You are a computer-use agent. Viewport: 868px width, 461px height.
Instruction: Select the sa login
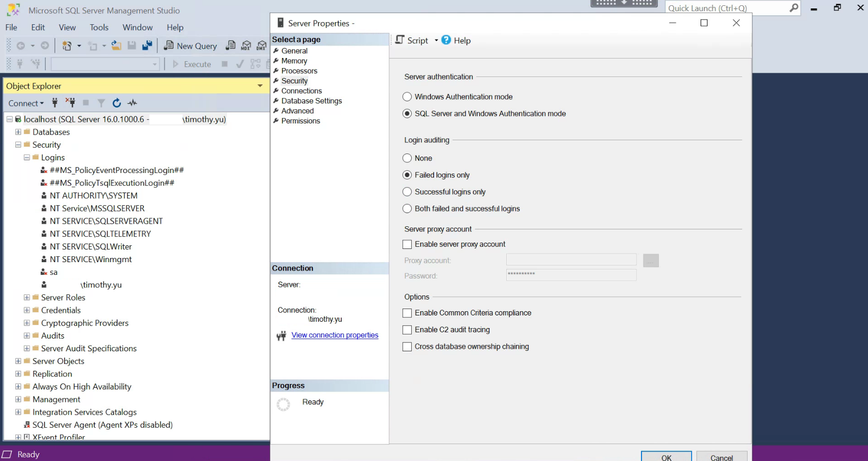[x=53, y=272]
